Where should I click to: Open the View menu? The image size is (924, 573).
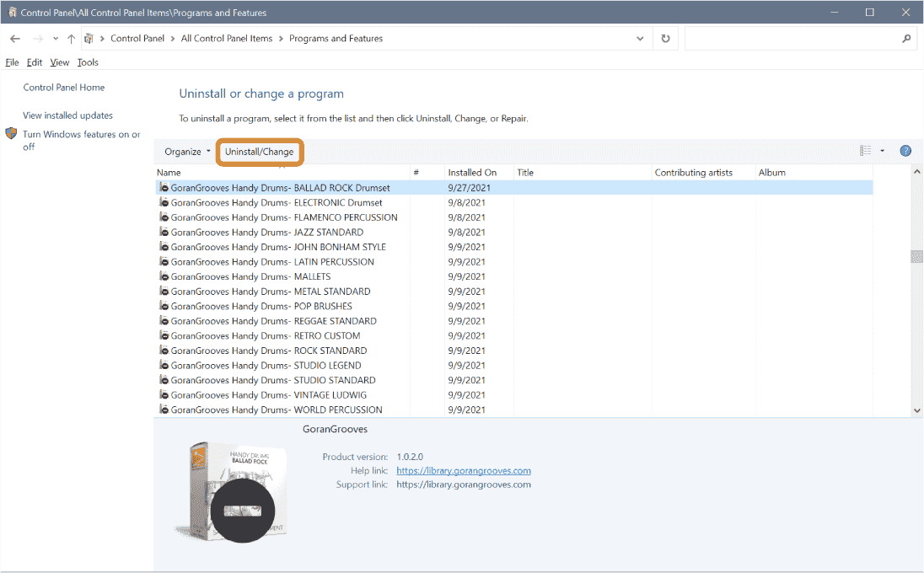(60, 62)
